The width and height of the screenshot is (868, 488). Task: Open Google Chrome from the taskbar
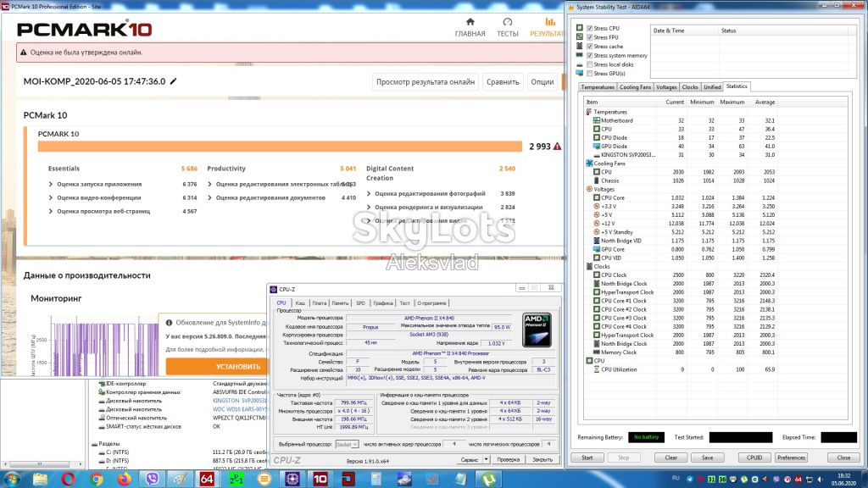(x=97, y=479)
